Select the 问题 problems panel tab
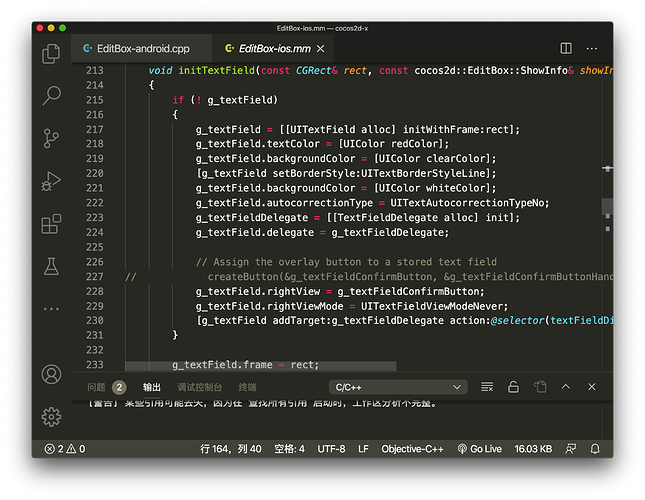The image size is (645, 500). 96,387
